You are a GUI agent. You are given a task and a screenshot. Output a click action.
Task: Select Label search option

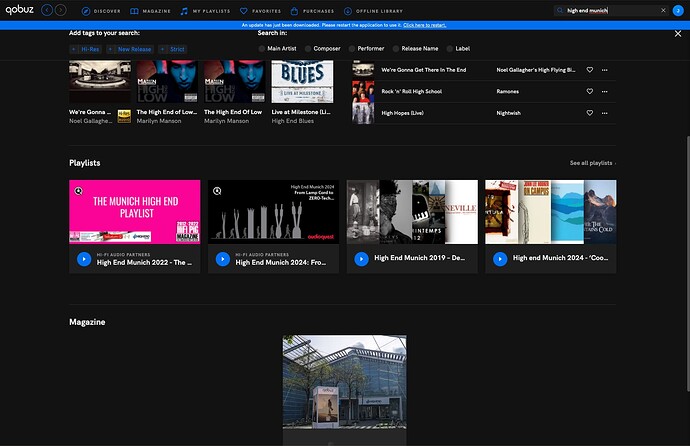pos(458,48)
